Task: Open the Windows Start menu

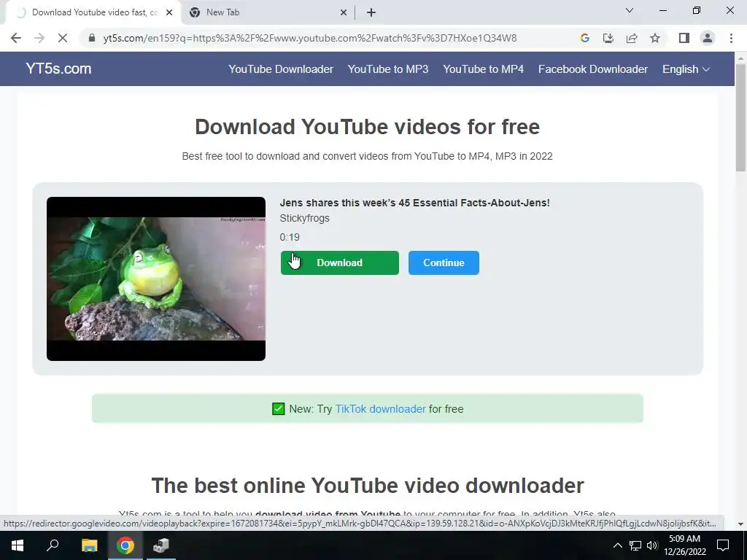Action: coord(18,545)
